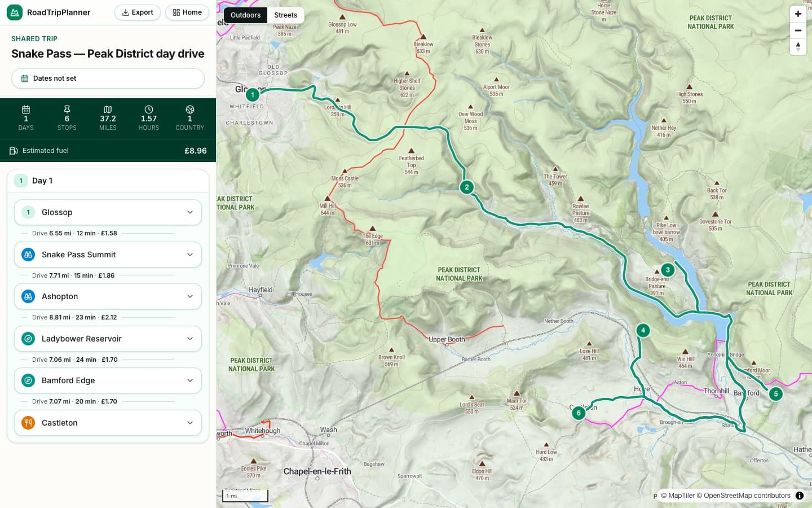Open OpenStreetMap contributors link
This screenshot has width=812, height=508.
743,496
